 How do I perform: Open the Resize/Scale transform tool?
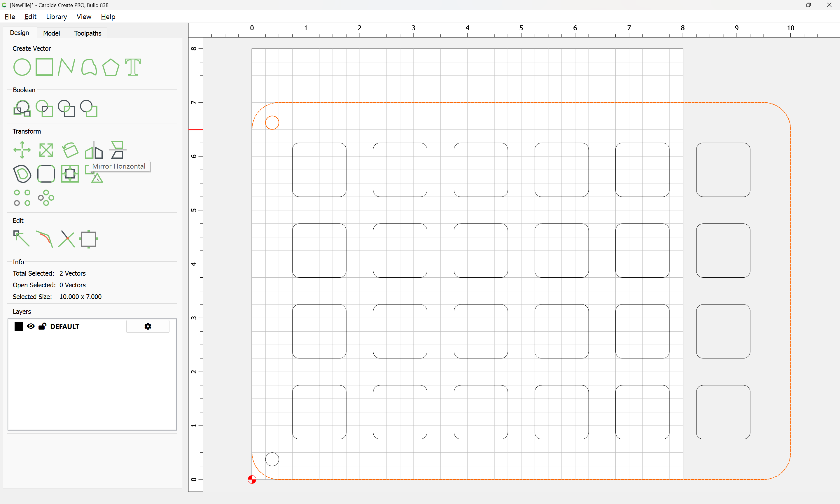(46, 150)
